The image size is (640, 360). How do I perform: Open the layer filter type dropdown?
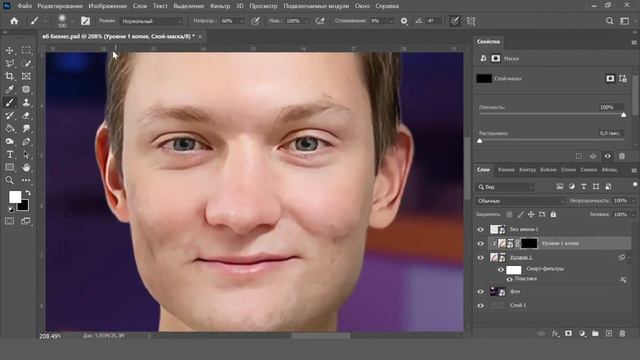(505, 187)
